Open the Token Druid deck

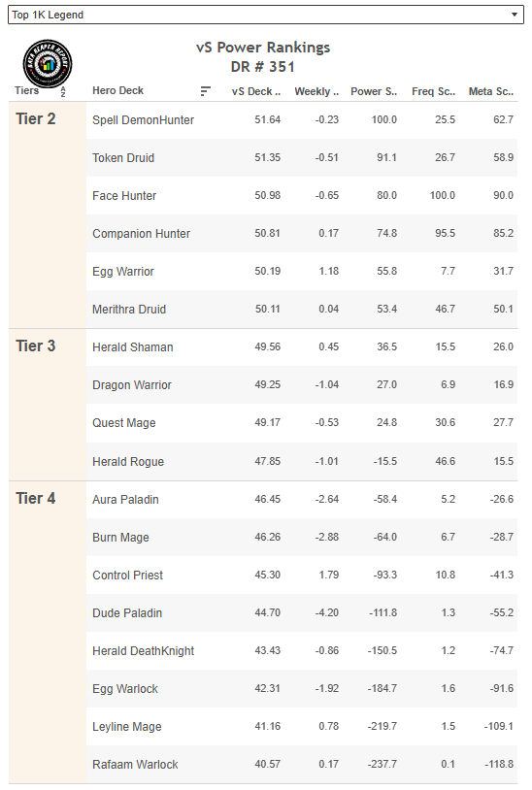pyautogui.click(x=123, y=157)
